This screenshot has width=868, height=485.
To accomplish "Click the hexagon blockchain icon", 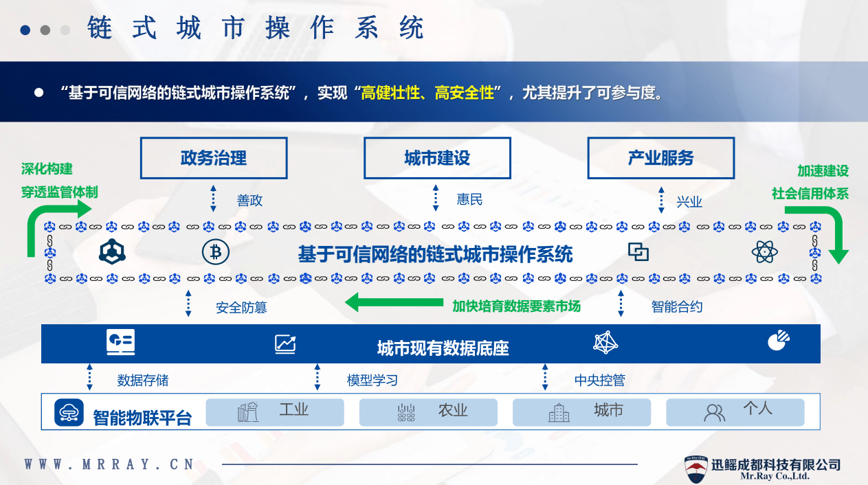I will (112, 252).
